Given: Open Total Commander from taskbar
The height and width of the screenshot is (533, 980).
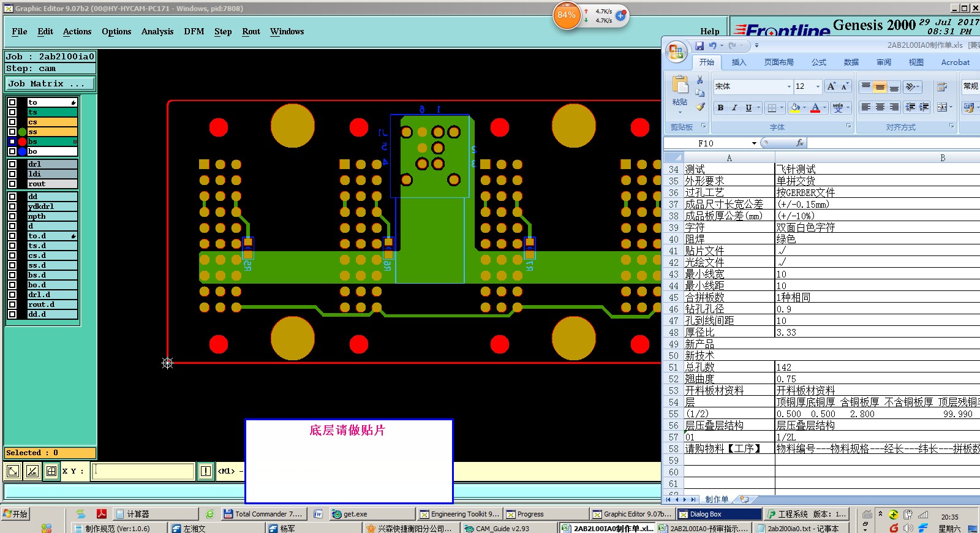Looking at the screenshot, I should pyautogui.click(x=263, y=514).
